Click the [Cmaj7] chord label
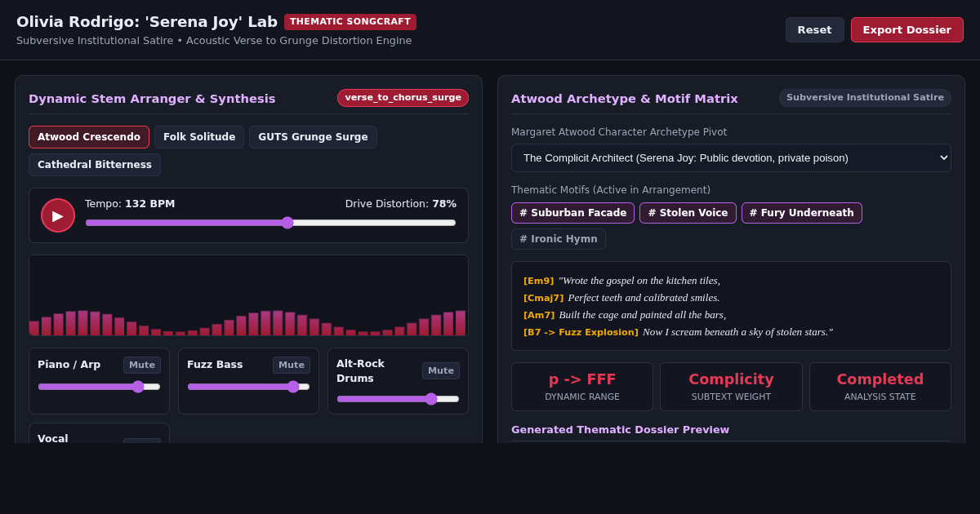This screenshot has height=514, width=980. (544, 298)
